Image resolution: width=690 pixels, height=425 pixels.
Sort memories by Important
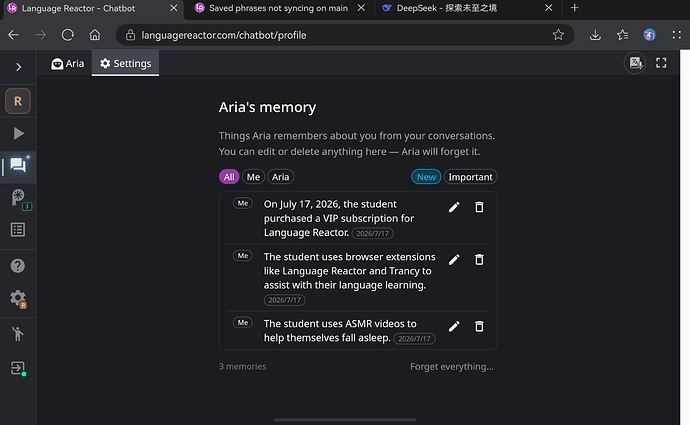point(470,177)
